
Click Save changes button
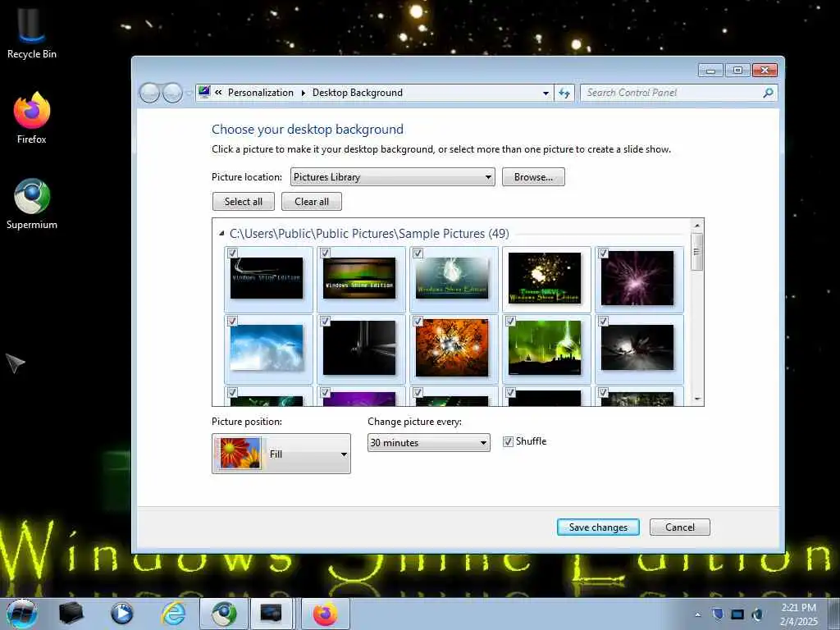(x=598, y=527)
